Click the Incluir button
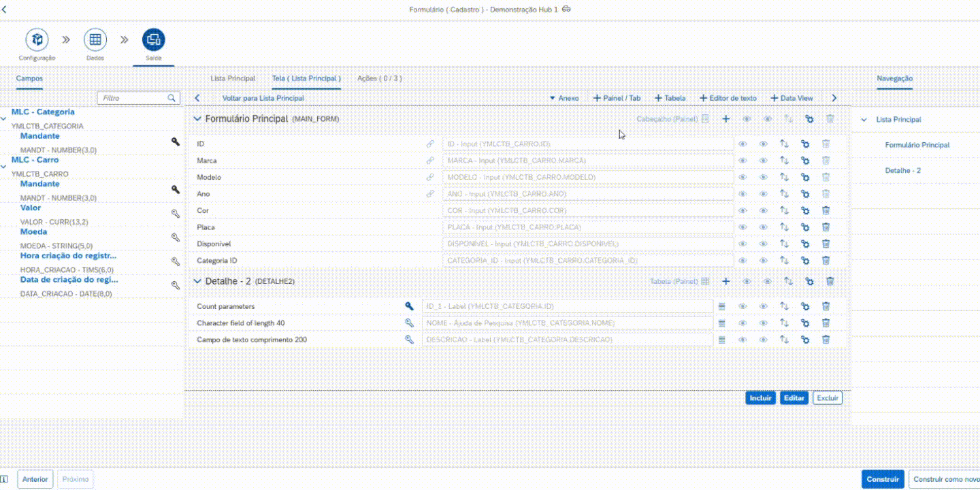980x490 pixels. pos(760,398)
